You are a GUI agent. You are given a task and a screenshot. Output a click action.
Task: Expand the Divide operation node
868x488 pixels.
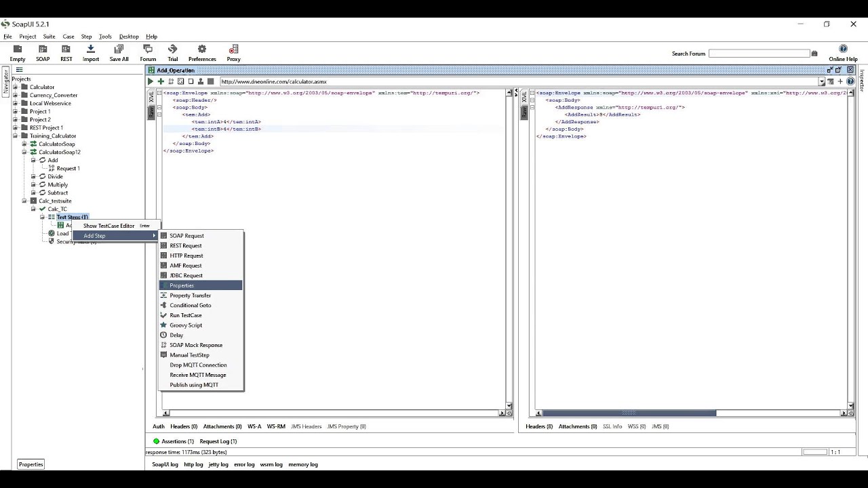tap(33, 176)
